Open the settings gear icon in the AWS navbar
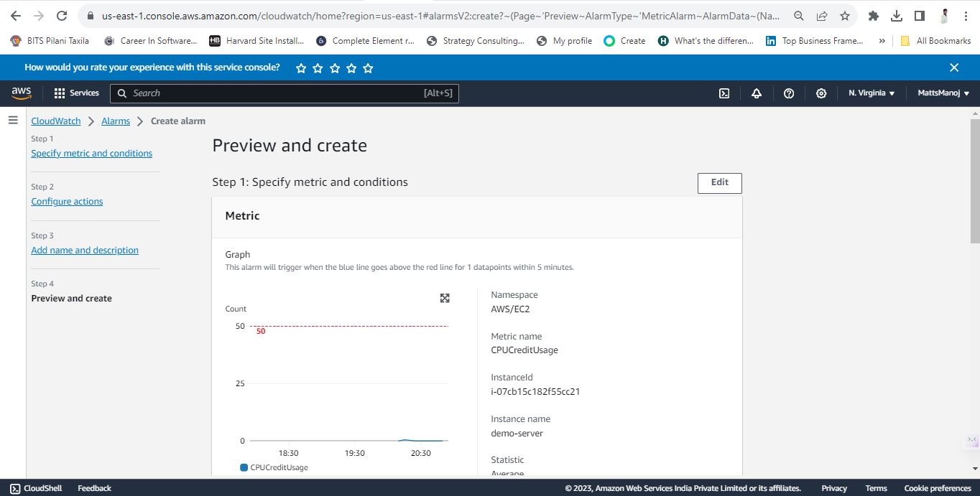Screen dimensions: 980x496 pyautogui.click(x=821, y=93)
